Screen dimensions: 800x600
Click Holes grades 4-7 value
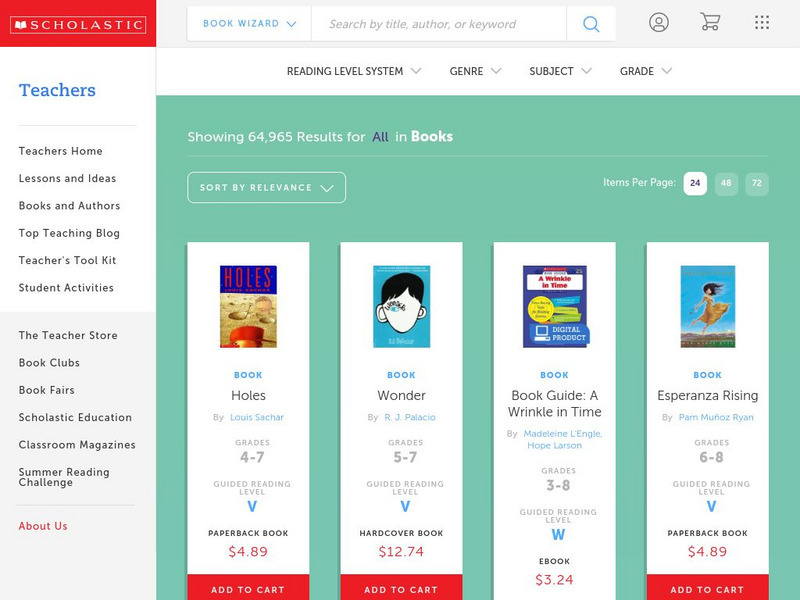(x=252, y=457)
